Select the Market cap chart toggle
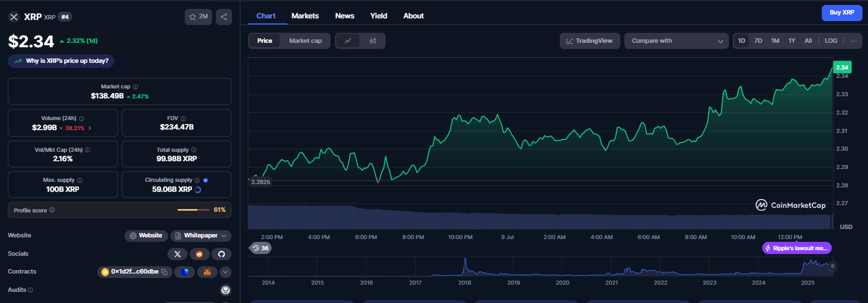The width and height of the screenshot is (868, 303). point(305,41)
